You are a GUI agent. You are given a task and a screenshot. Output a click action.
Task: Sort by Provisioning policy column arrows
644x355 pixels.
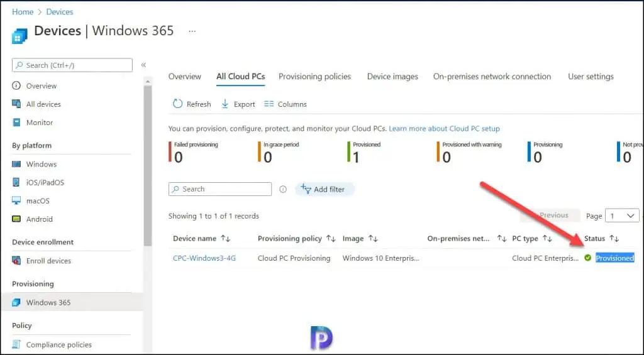tap(331, 238)
